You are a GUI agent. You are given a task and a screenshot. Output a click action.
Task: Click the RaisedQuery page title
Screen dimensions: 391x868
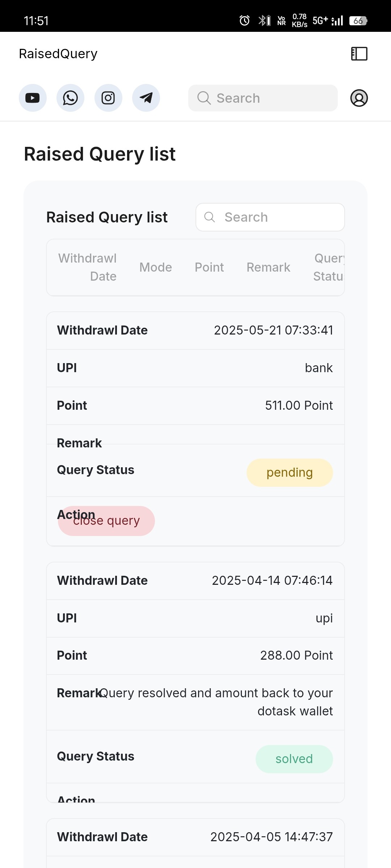tap(58, 54)
